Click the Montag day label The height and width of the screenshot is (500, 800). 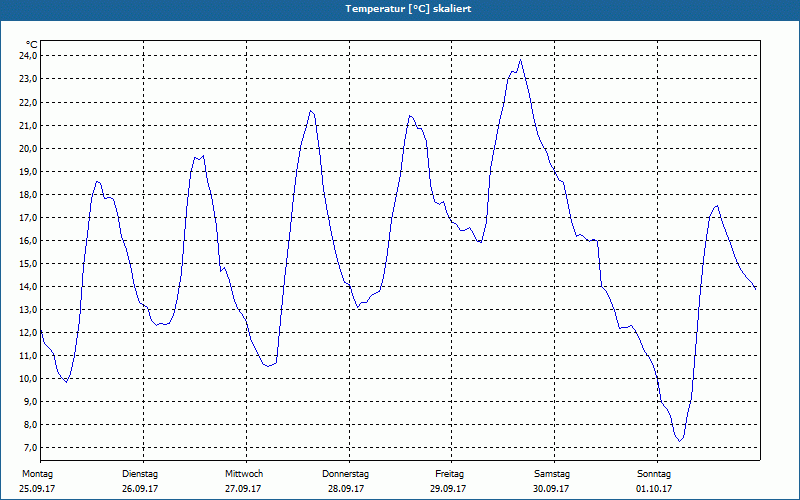[37, 474]
